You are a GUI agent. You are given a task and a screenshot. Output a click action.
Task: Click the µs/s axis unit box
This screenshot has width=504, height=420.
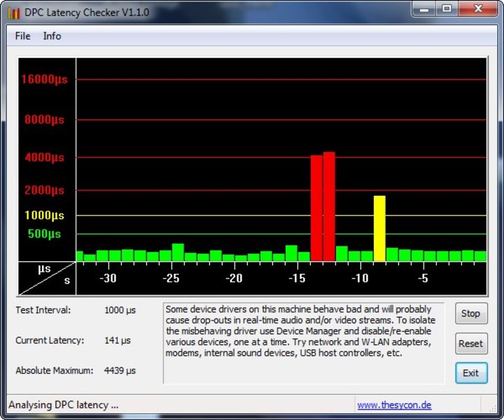point(47,279)
